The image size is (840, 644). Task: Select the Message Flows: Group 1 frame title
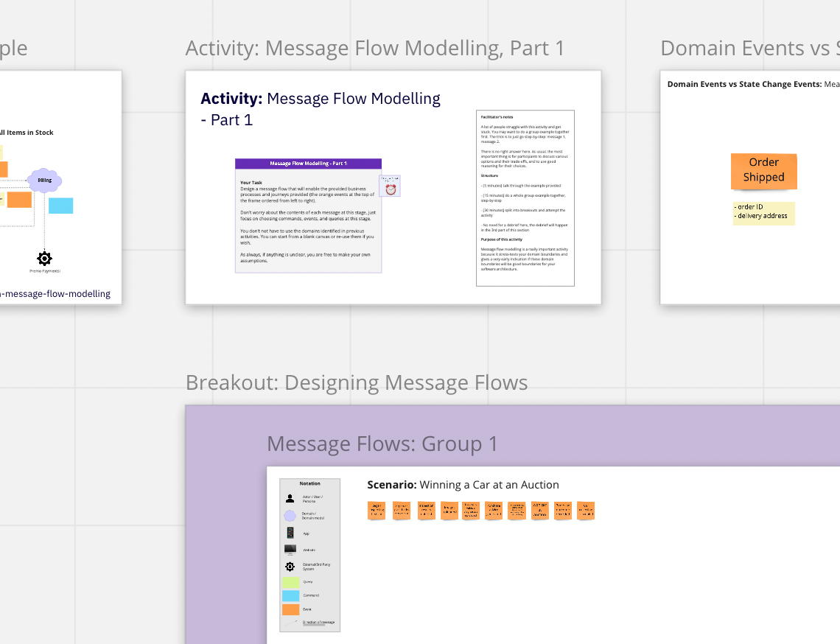[x=382, y=444]
